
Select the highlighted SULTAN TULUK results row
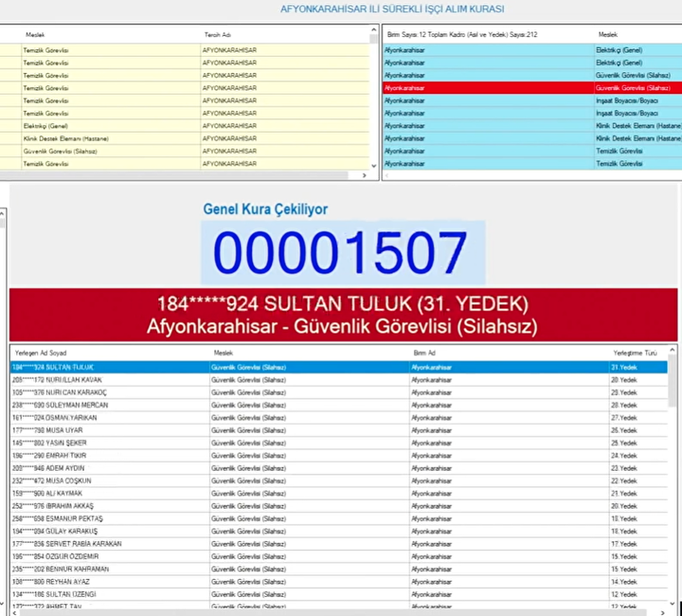[339, 367]
